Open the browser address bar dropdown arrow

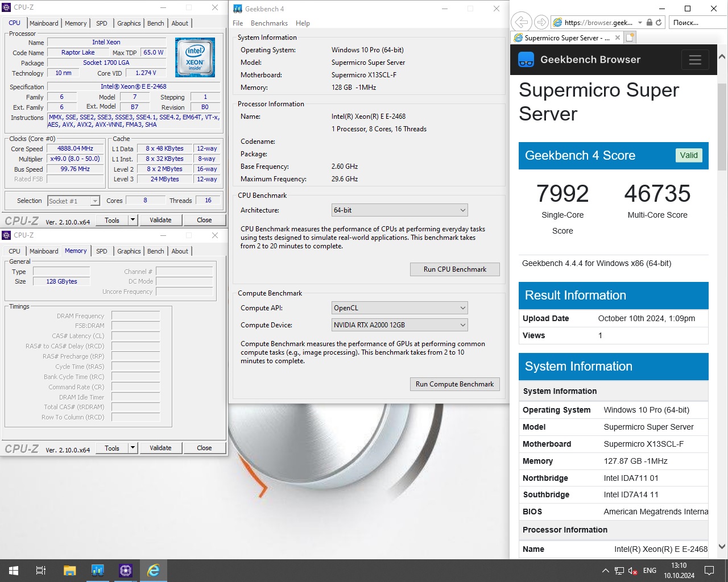pyautogui.click(x=640, y=23)
